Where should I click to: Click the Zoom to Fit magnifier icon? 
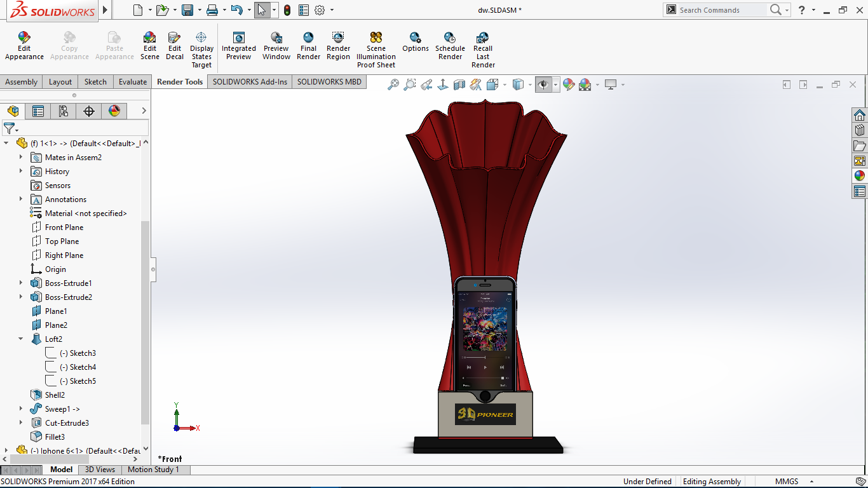tap(393, 85)
